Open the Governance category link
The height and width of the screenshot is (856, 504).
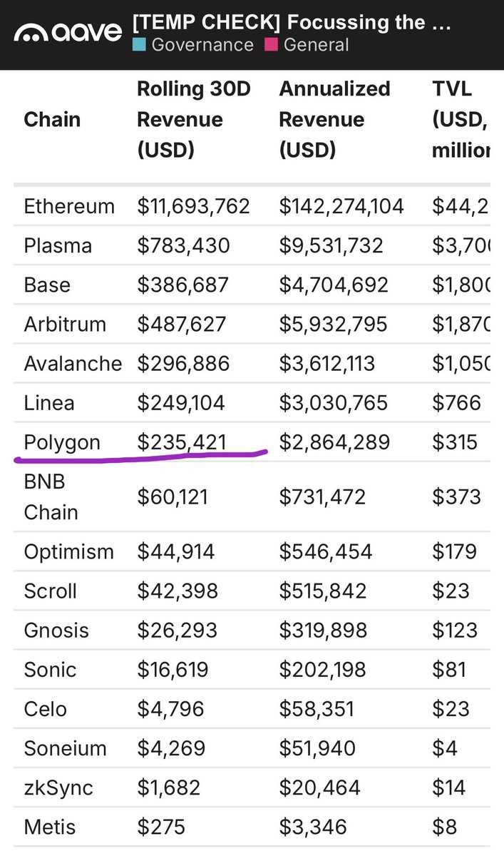(x=202, y=45)
